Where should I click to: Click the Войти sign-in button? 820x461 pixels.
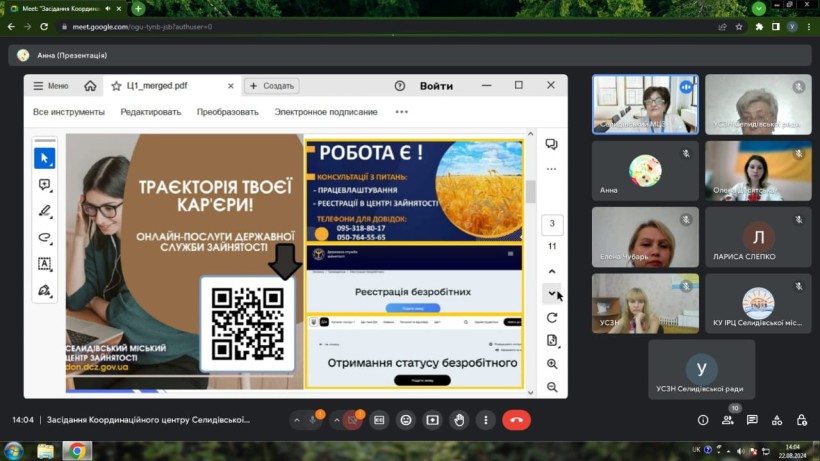pos(436,86)
